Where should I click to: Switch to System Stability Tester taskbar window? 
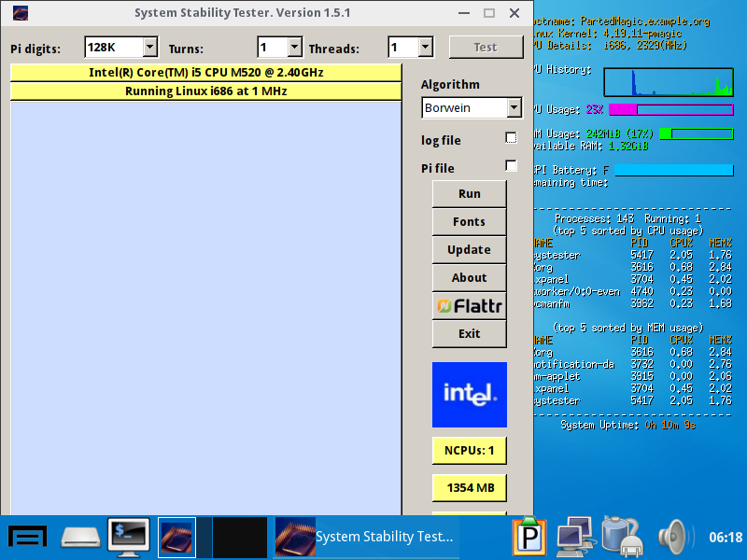366,537
